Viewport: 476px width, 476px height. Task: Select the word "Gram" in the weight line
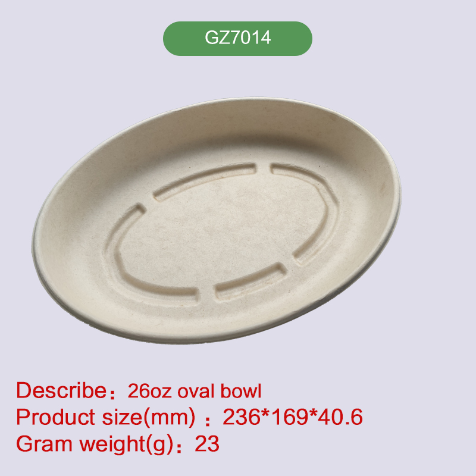coord(44,444)
